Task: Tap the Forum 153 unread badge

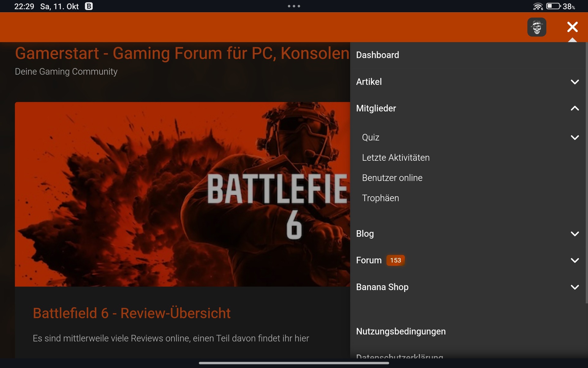Action: (395, 260)
